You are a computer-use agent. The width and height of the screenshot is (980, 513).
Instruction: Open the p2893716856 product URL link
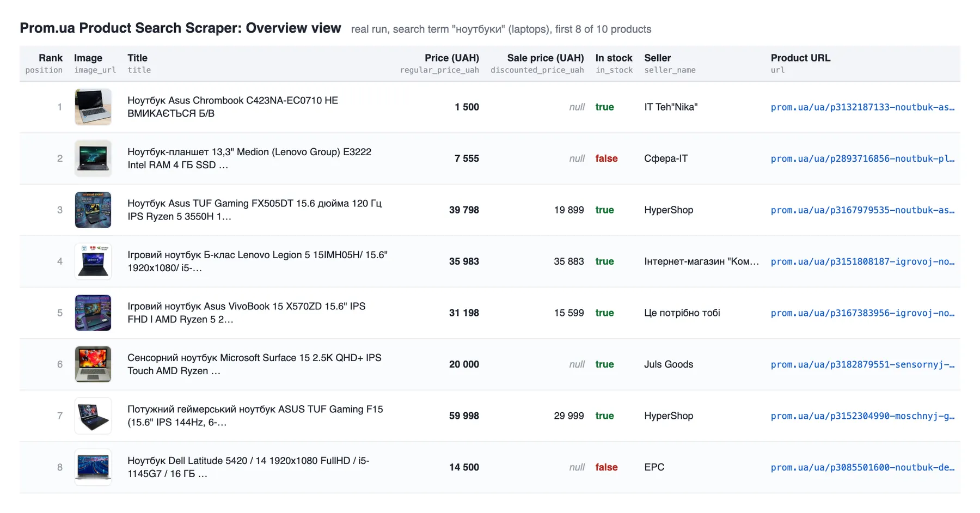coord(862,158)
